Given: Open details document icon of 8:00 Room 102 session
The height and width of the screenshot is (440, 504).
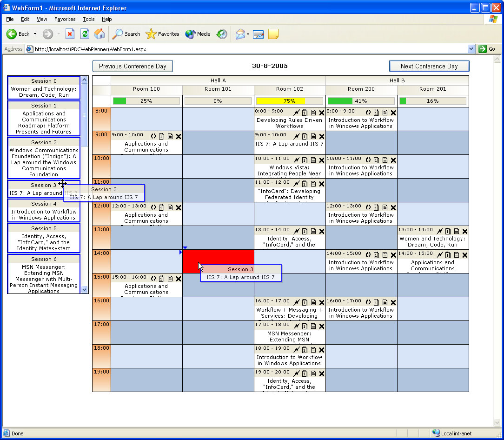Looking at the screenshot, I should [313, 113].
